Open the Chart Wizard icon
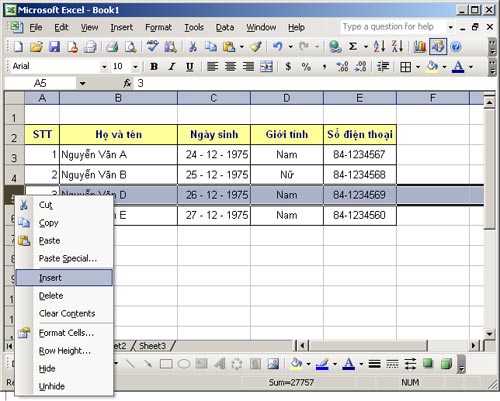The width and height of the screenshot is (500, 401). pyautogui.click(x=419, y=47)
